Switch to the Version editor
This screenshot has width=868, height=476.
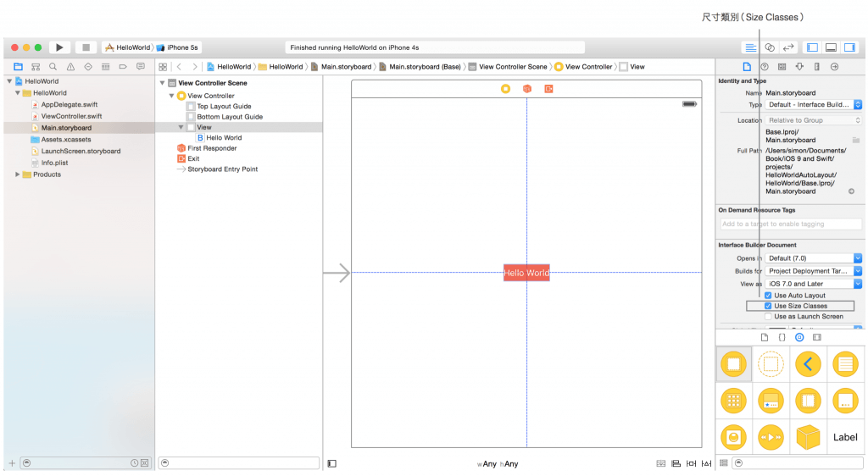tap(788, 47)
